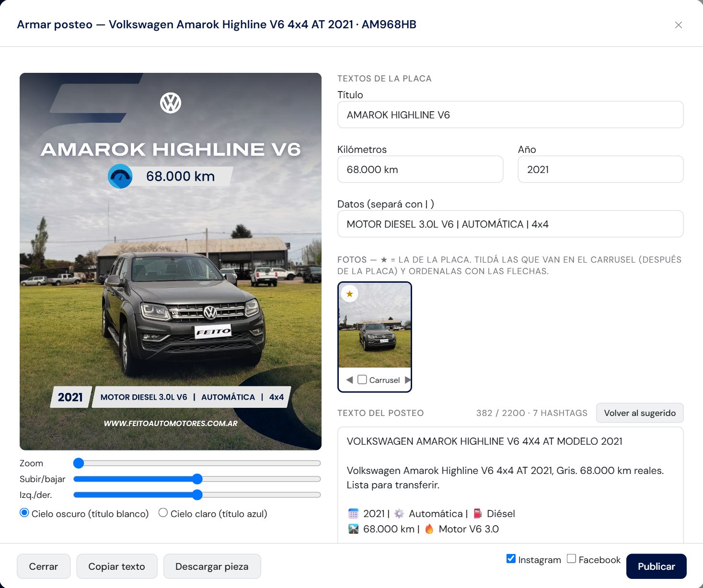This screenshot has width=703, height=588.
Task: Select Cielo claro (título azul) option
Action: pos(163,513)
